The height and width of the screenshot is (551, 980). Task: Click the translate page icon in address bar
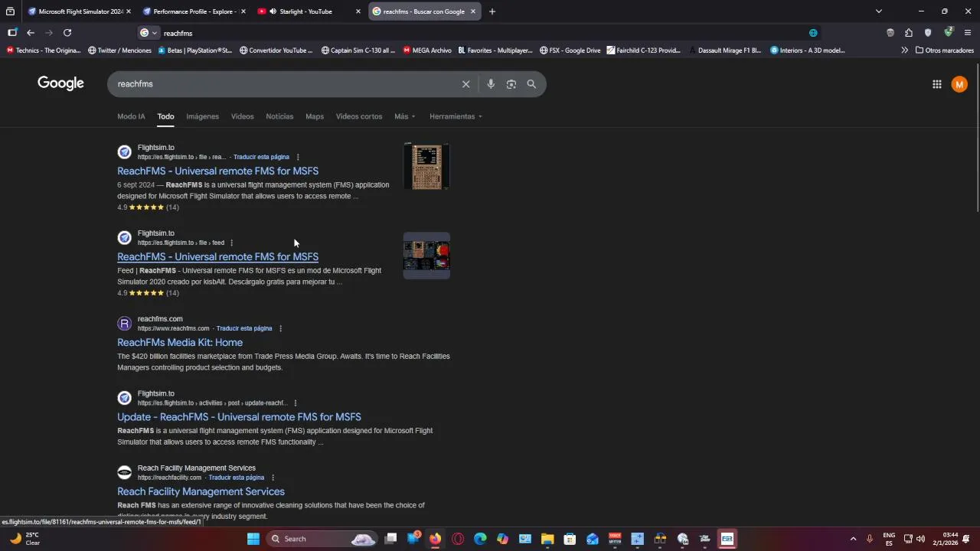[x=813, y=33]
